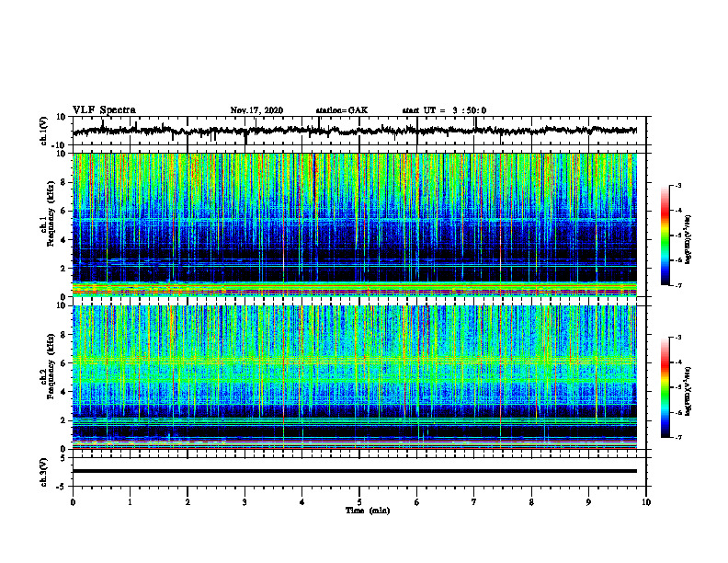The image size is (728, 563).
Task: Click the "6" kHz tick on ch.2 frequency axis
Action: 65,363
